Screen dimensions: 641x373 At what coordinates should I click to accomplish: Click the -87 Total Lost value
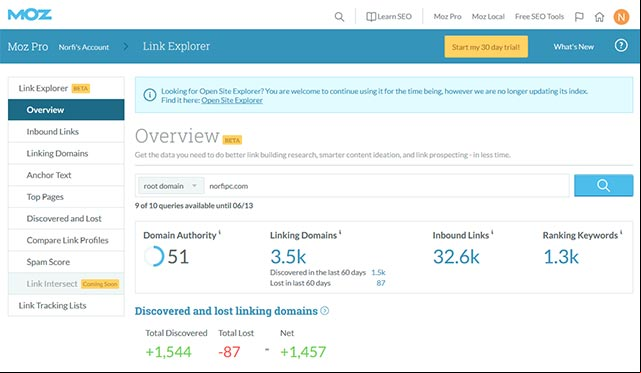click(229, 352)
